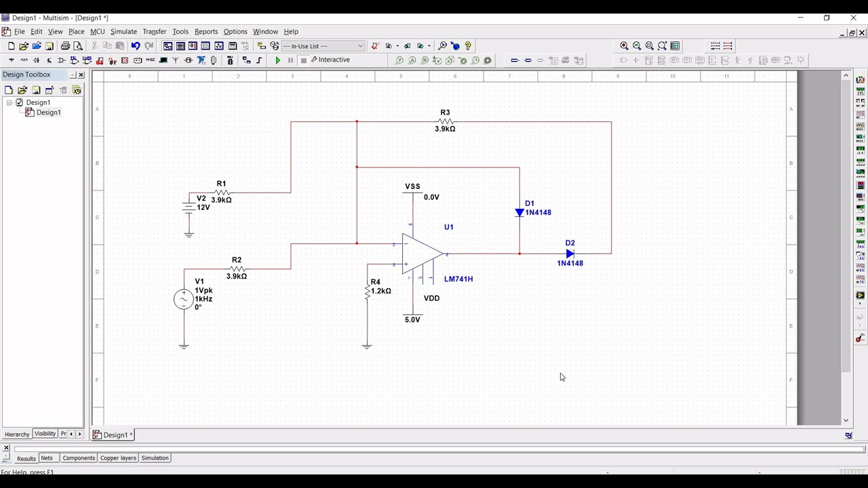This screenshot has height=488, width=868.
Task: Create a new design from main toolbar
Action: tap(12, 46)
